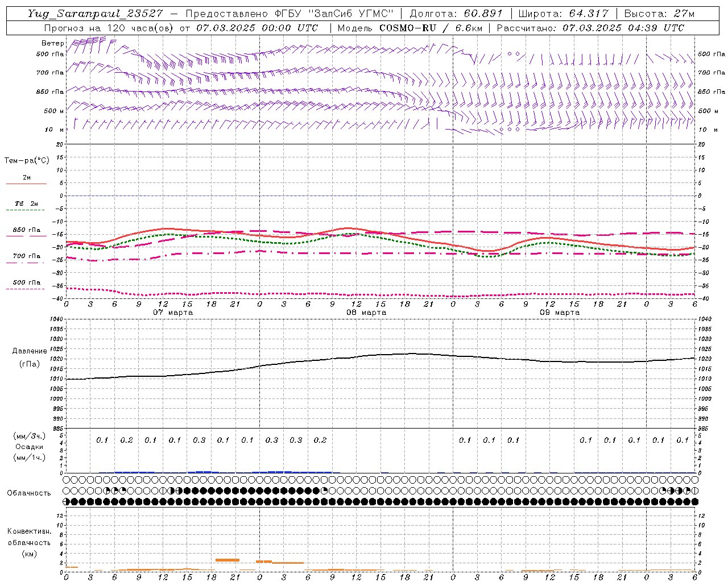Click the 07 марта date label

click(173, 313)
